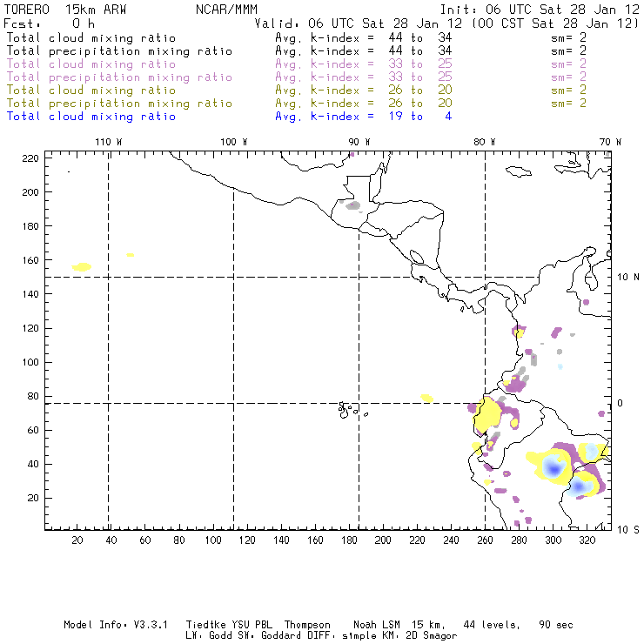The image size is (644, 644).
Task: Click the Lake Nicaragua outline on map
Action: click(416, 257)
